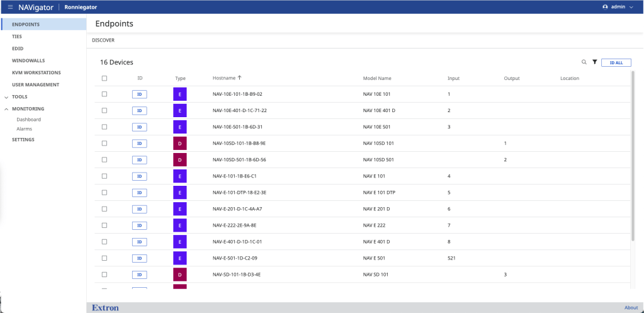The image size is (644, 313).
Task: Go to the Windowwalls menu item
Action: [x=28, y=60]
